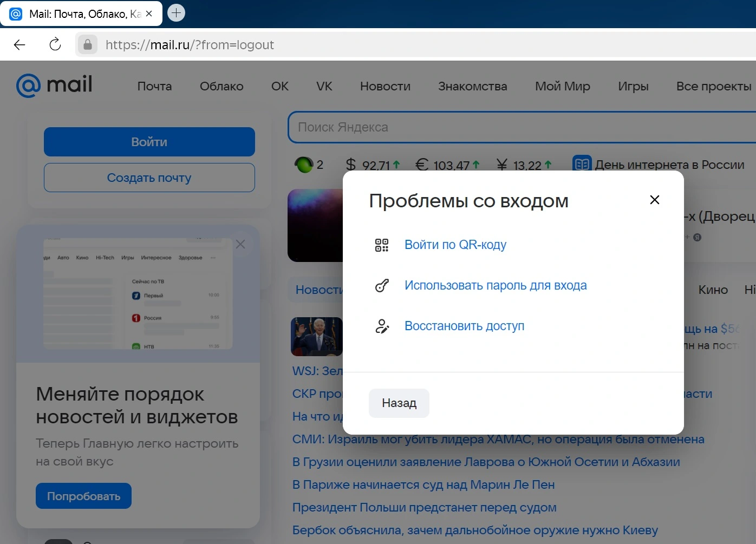Open the concert promo thumbnail
Screen dimensions: 756x544
click(315, 225)
